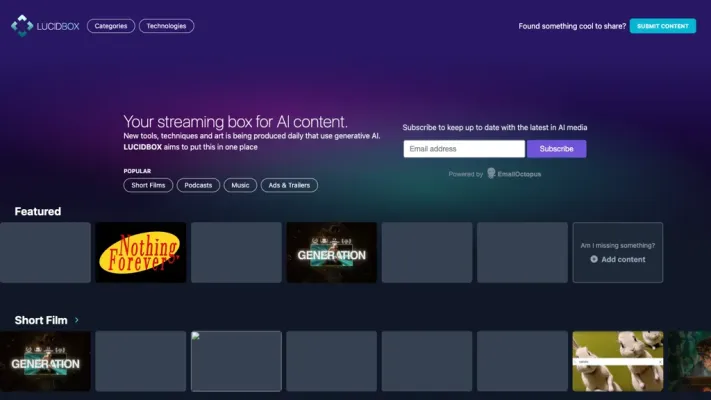Open the Categories menu
This screenshot has height=400, width=711.
[111, 26]
